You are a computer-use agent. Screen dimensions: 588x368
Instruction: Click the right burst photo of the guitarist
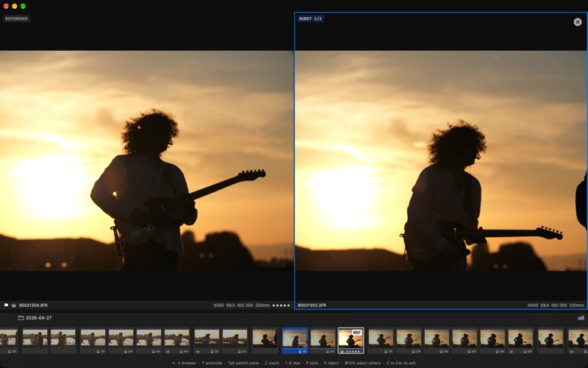440,160
